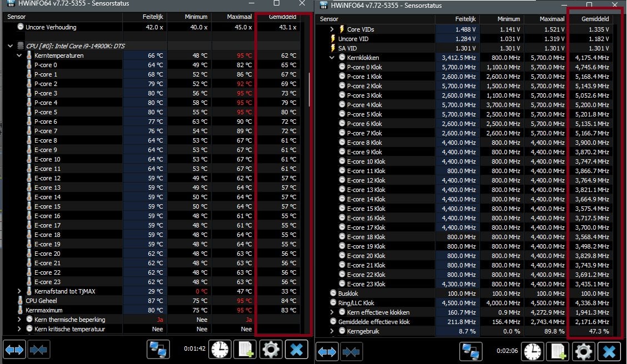Start logging via sheet icon in left window
627x364 pixels.
[x=245, y=350]
